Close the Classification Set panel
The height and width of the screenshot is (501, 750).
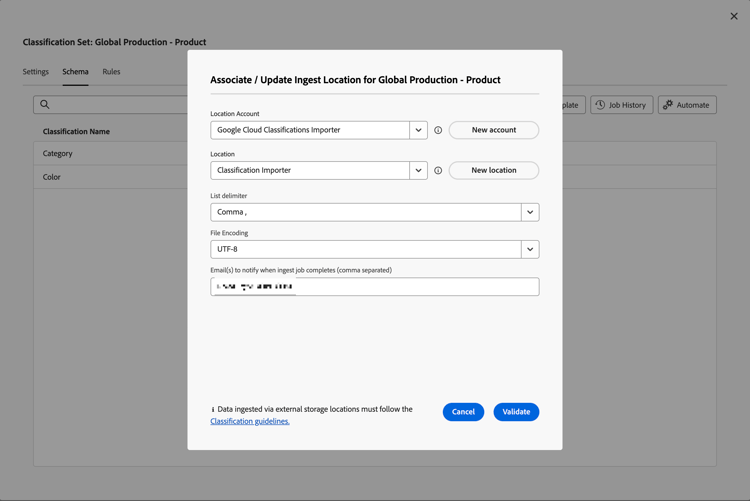(734, 16)
